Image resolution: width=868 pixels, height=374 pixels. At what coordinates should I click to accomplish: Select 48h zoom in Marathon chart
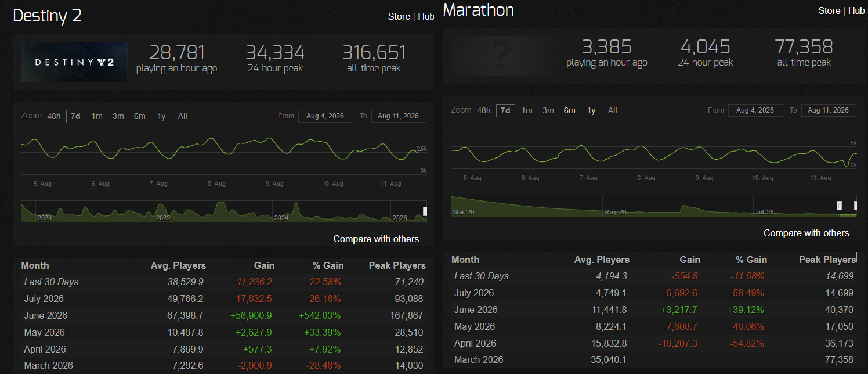pyautogui.click(x=484, y=110)
